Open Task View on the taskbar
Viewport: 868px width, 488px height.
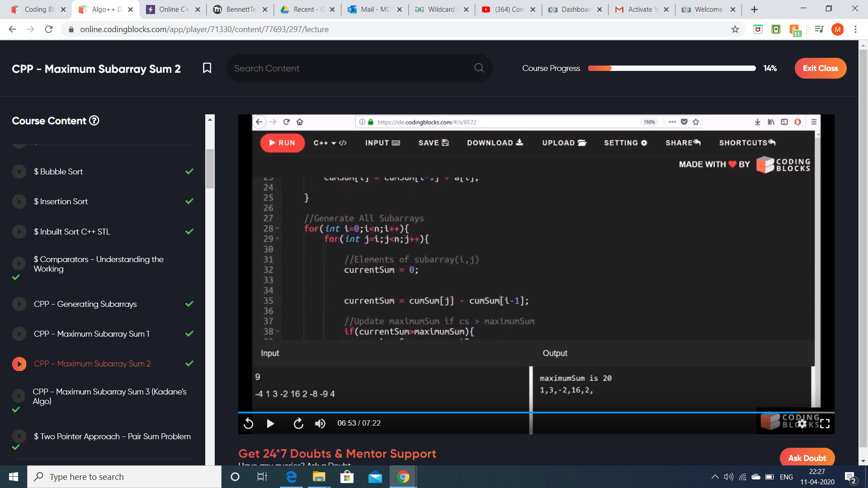(x=262, y=477)
